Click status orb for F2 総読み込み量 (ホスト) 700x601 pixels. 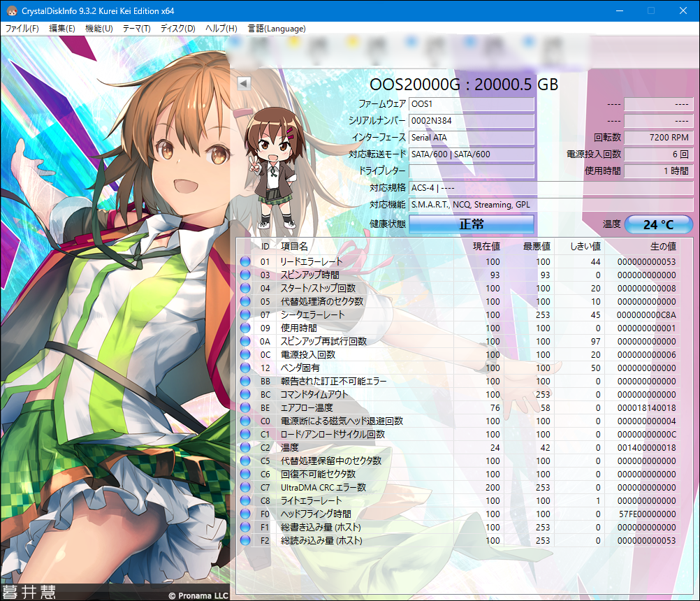(245, 540)
